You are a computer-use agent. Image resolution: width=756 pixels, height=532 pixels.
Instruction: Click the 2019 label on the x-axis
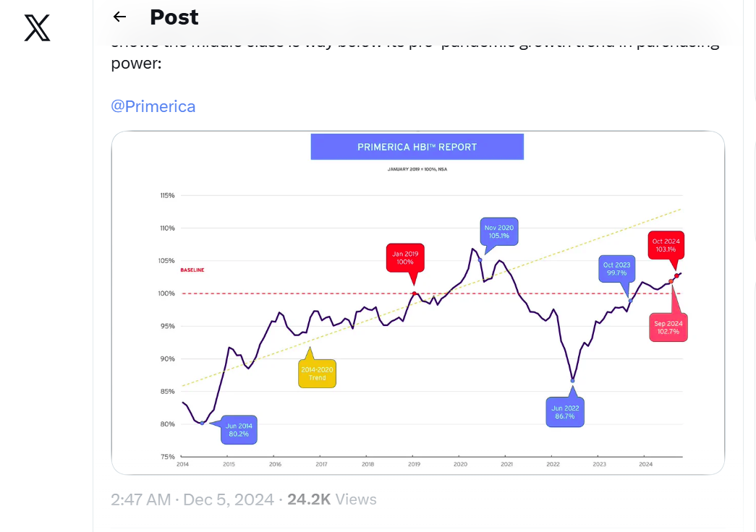point(414,464)
